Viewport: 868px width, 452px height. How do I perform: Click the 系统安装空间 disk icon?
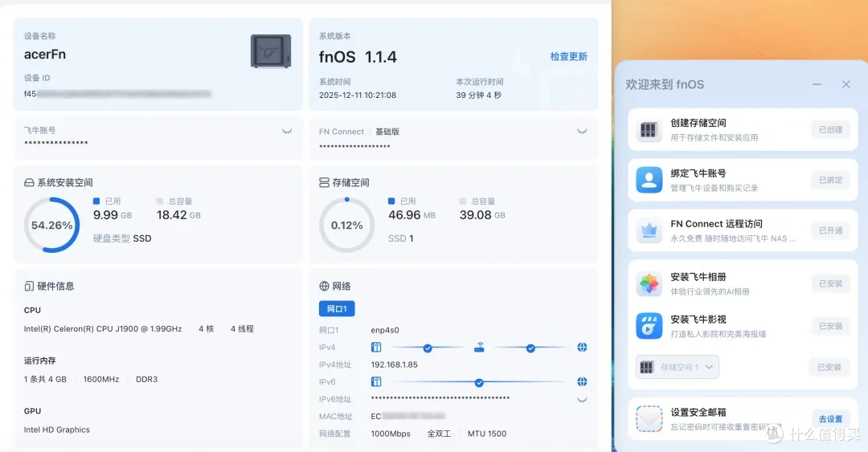tap(29, 182)
